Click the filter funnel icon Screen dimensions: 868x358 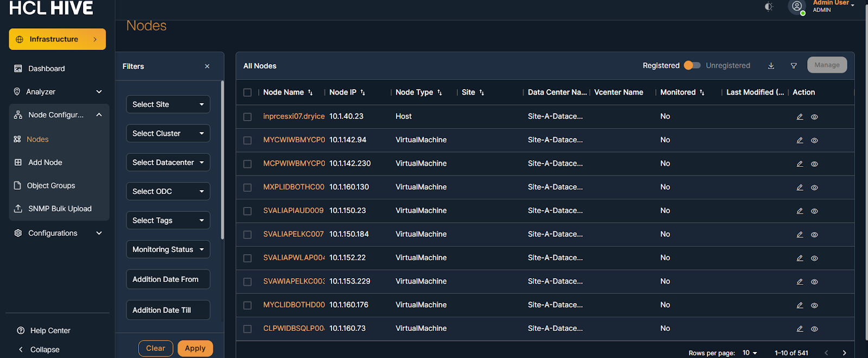coord(794,66)
